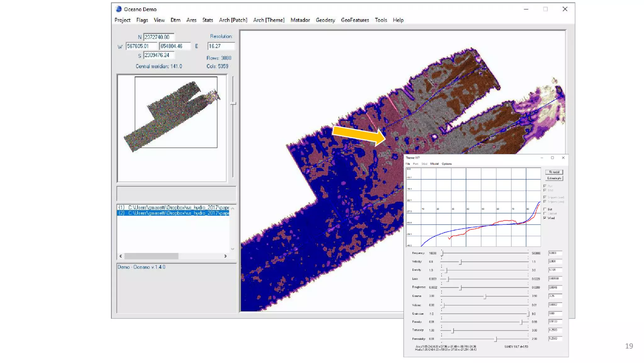The height and width of the screenshot is (363, 644).
Task: Uncheck the Wired checkbox
Action: [x=545, y=218]
